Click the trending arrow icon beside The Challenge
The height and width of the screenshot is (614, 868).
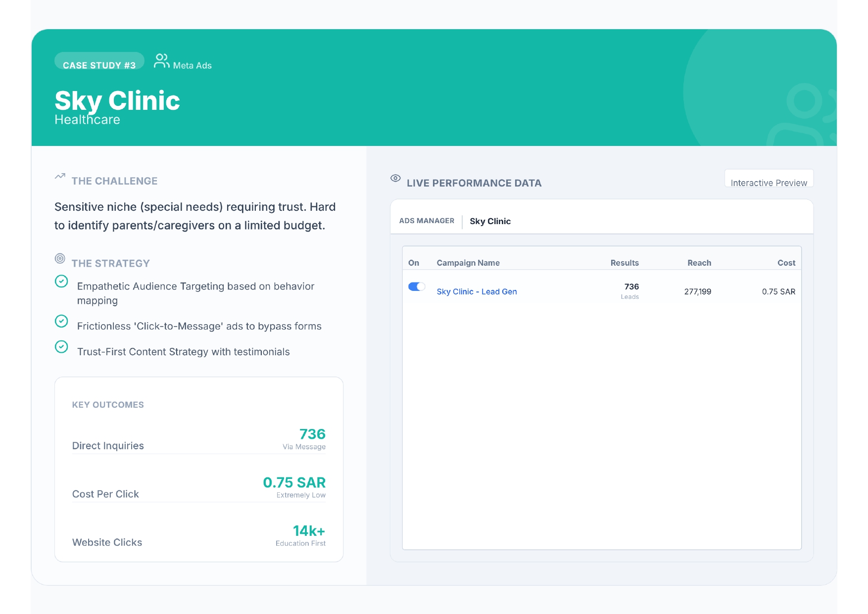click(60, 176)
